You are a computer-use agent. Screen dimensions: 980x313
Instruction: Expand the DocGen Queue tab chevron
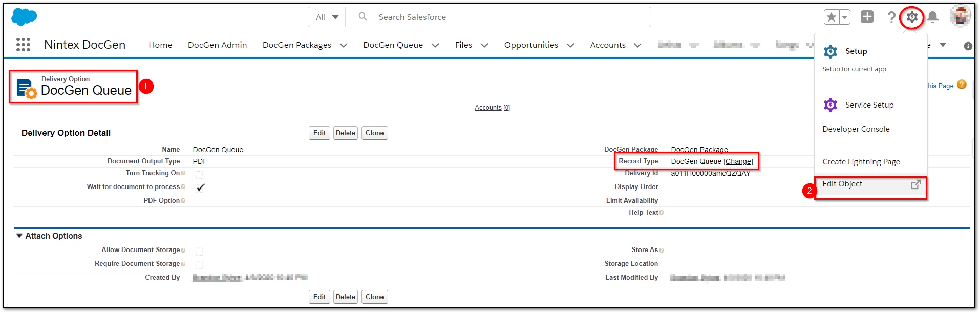[435, 45]
